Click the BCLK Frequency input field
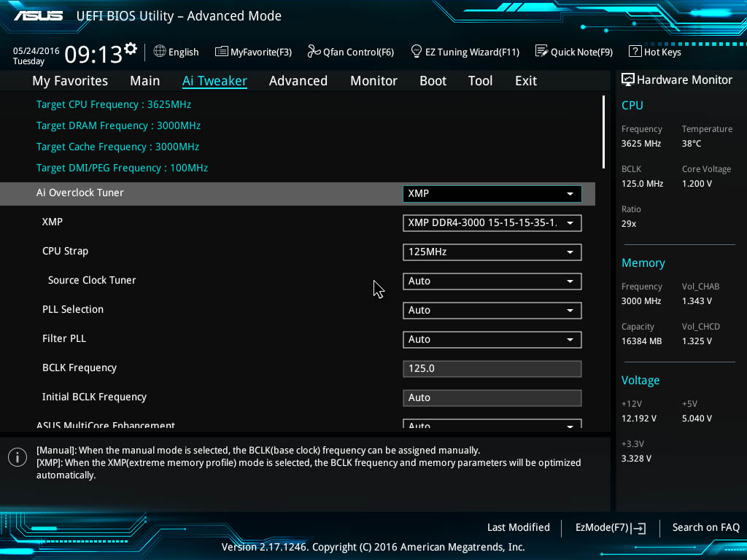Screen dimensions: 747x560 (x=492, y=368)
